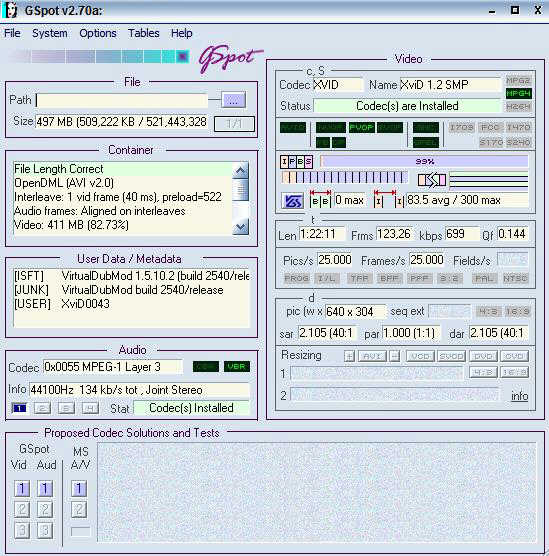Click the VS VirtualDub frame-scan icon
The width and height of the screenshot is (549, 556).
(293, 201)
